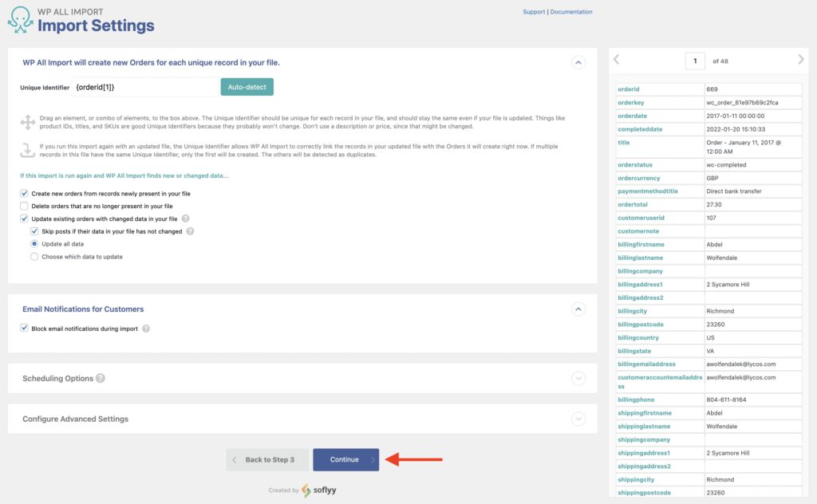
Task: Select the Choose which data to update radio
Action: pyautogui.click(x=34, y=256)
